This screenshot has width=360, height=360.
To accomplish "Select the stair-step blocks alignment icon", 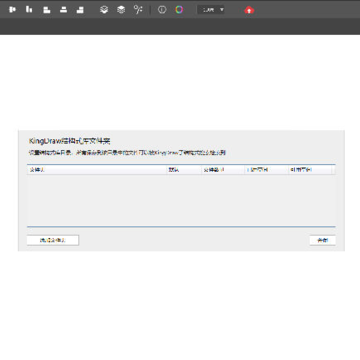I will (x=80, y=10).
